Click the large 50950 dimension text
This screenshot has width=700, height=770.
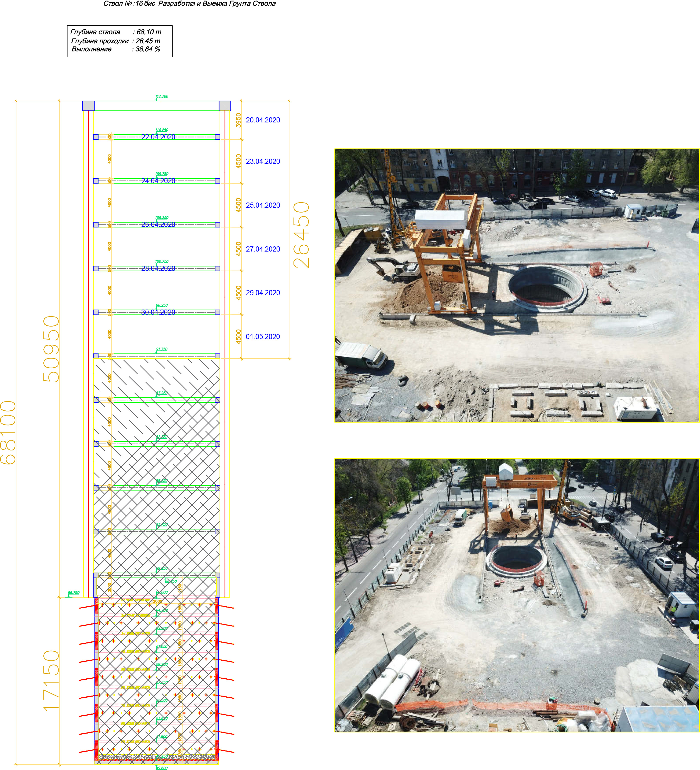coord(51,349)
